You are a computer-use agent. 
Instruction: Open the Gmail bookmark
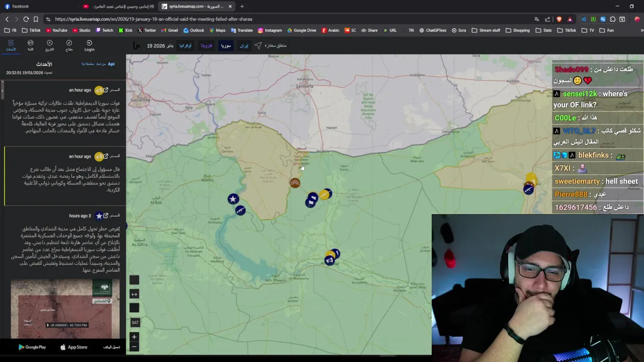tap(169, 30)
